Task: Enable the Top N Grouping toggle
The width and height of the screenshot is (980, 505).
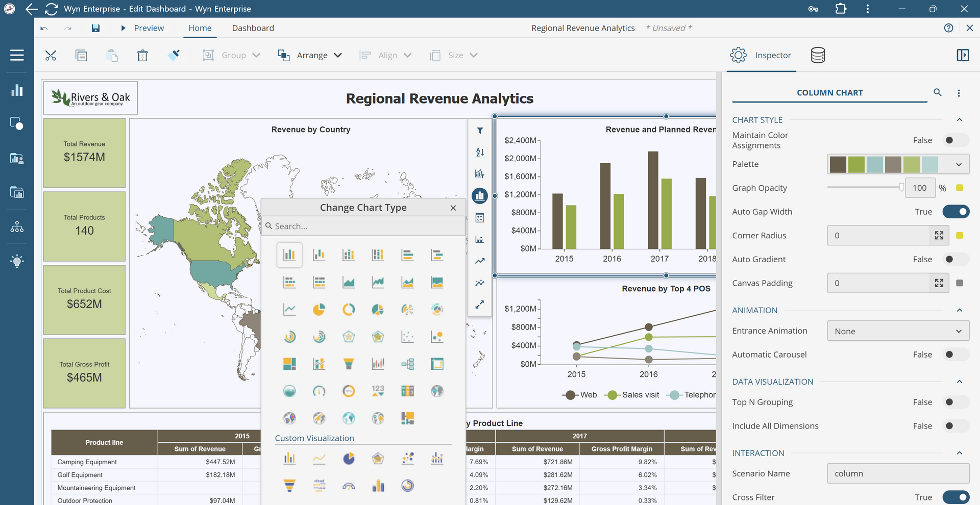Action: click(x=955, y=402)
